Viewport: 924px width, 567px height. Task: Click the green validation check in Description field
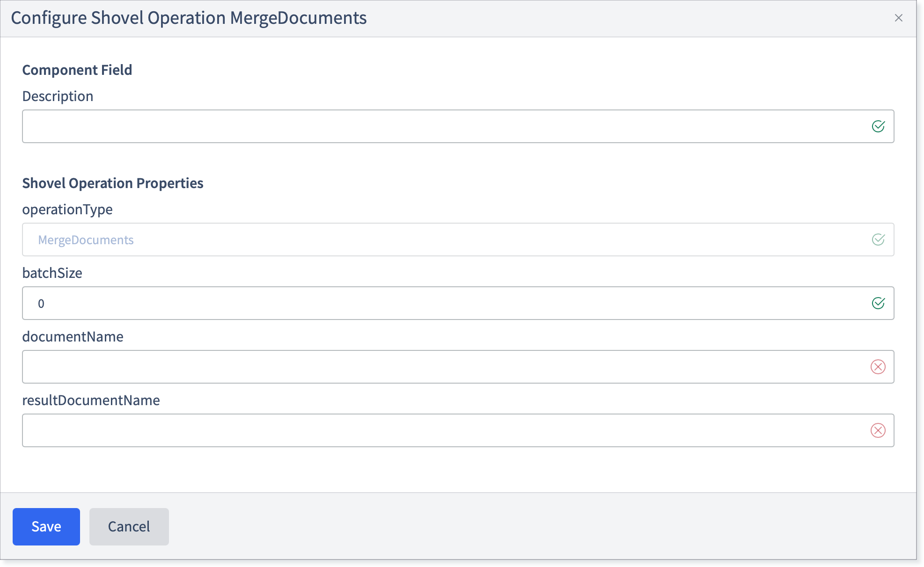click(x=878, y=126)
